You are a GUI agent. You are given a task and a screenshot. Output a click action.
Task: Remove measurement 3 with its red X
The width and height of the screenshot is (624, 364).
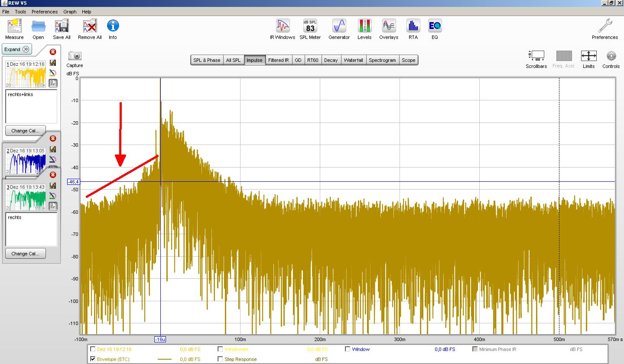(x=53, y=175)
